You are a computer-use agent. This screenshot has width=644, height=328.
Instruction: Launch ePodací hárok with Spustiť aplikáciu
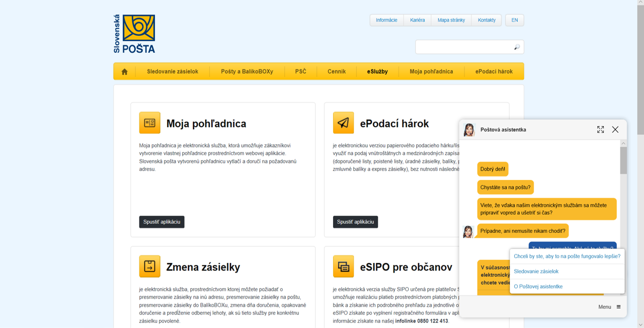pyautogui.click(x=355, y=222)
